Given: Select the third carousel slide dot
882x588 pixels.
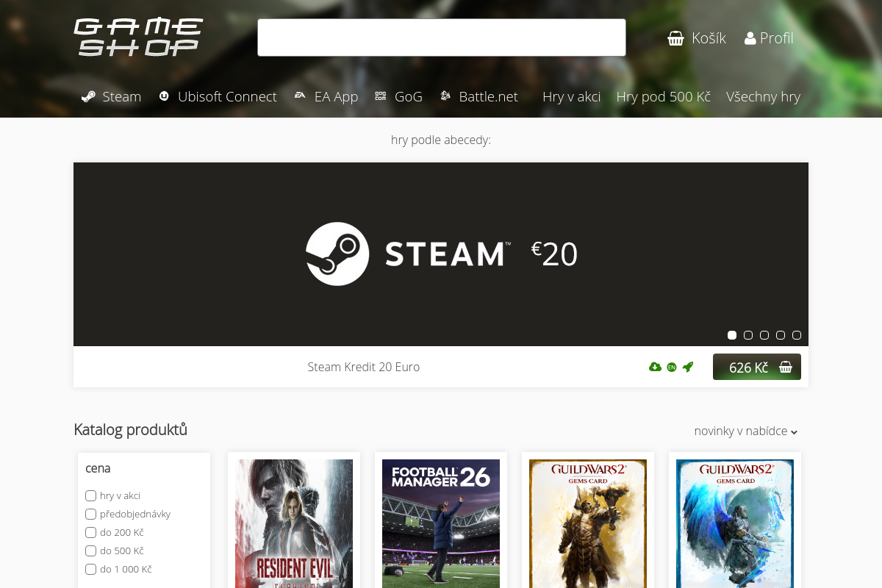Looking at the screenshot, I should coord(764,335).
